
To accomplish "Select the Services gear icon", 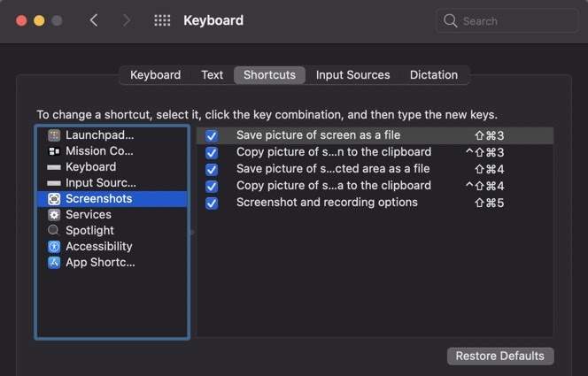I will (x=54, y=215).
